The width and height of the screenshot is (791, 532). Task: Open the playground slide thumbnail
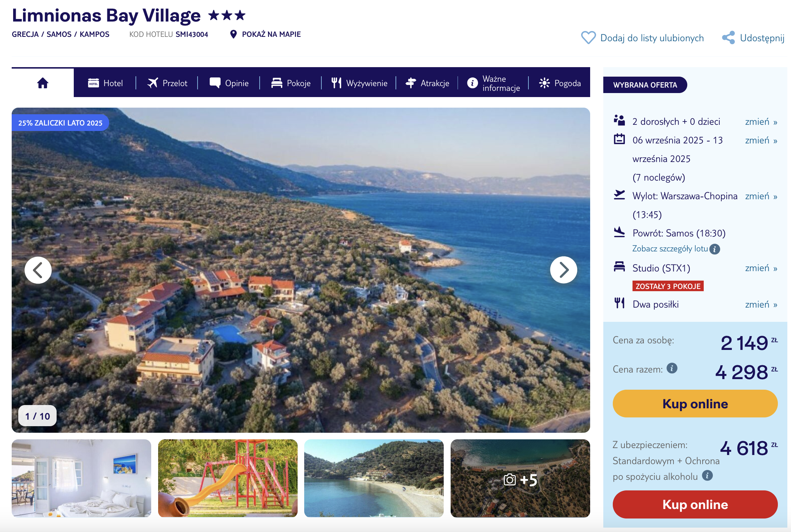(x=228, y=478)
